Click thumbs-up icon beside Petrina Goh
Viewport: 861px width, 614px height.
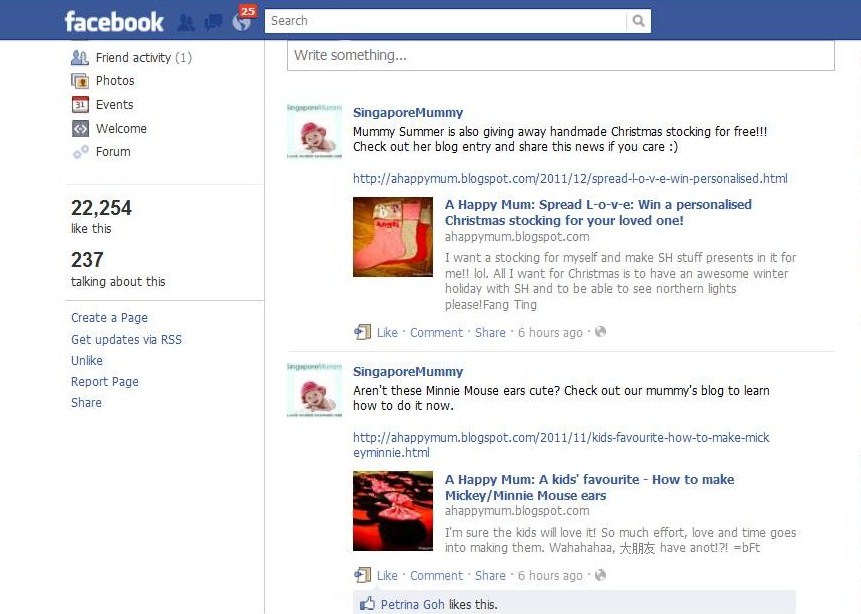coord(367,604)
